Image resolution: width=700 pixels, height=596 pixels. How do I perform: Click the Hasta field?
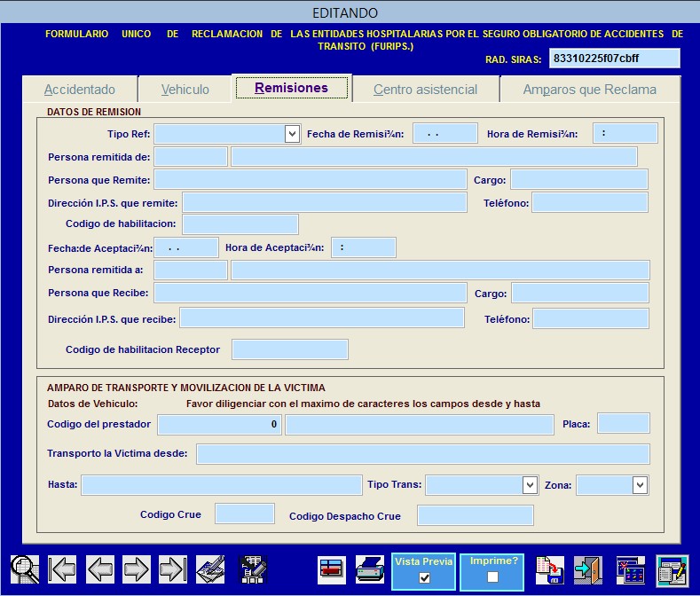click(x=222, y=485)
